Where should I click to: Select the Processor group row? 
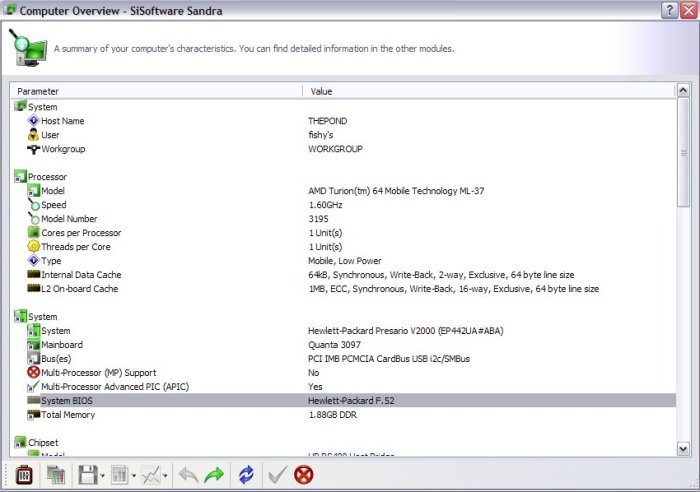point(343,177)
